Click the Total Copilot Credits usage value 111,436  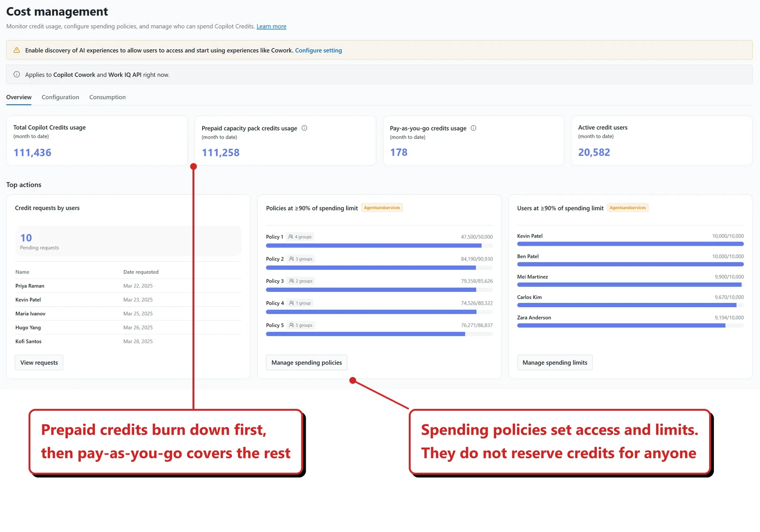click(32, 153)
